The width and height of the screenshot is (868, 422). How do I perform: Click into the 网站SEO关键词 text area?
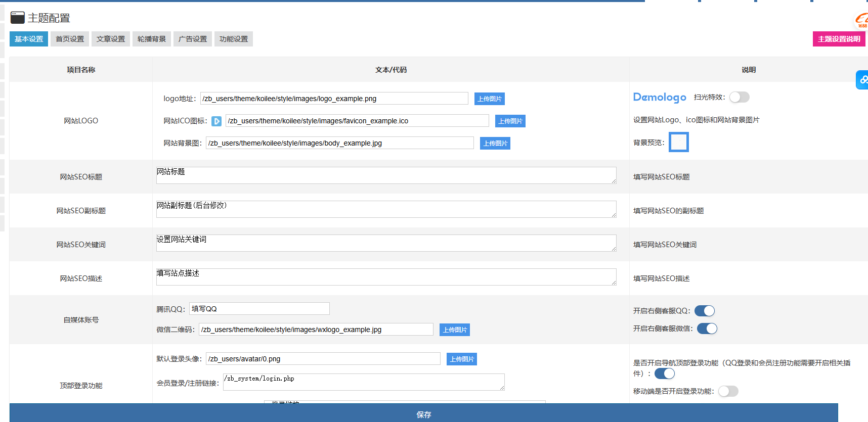[x=386, y=243]
